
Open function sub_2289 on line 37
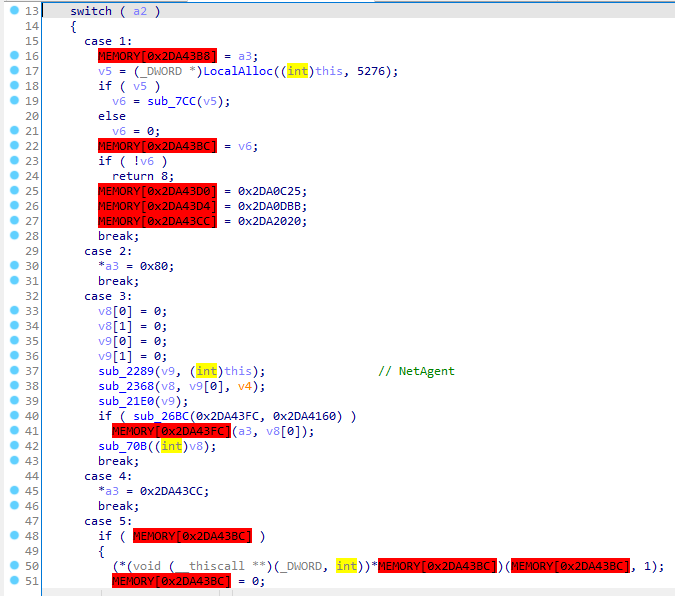[x=126, y=371]
